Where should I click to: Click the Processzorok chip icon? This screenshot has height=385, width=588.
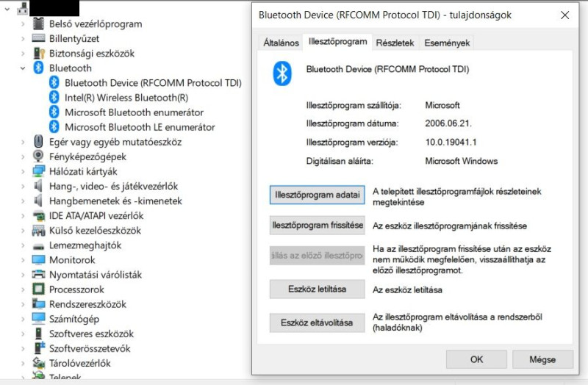(38, 289)
